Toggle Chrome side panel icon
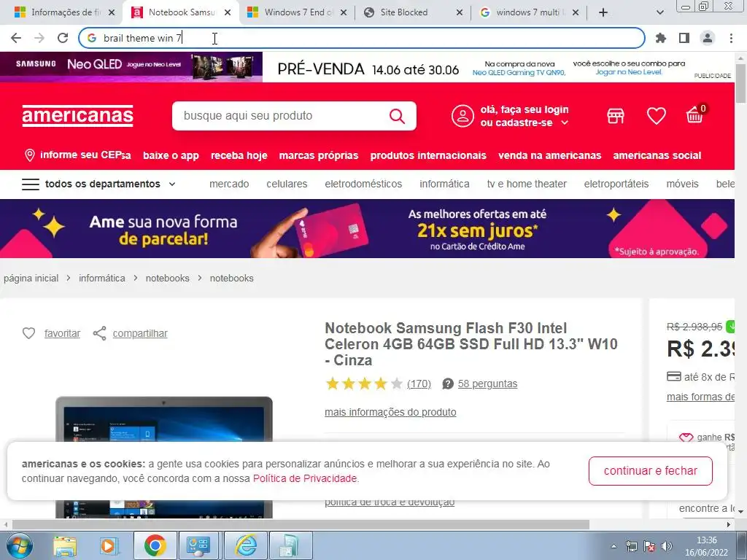 pos(684,38)
